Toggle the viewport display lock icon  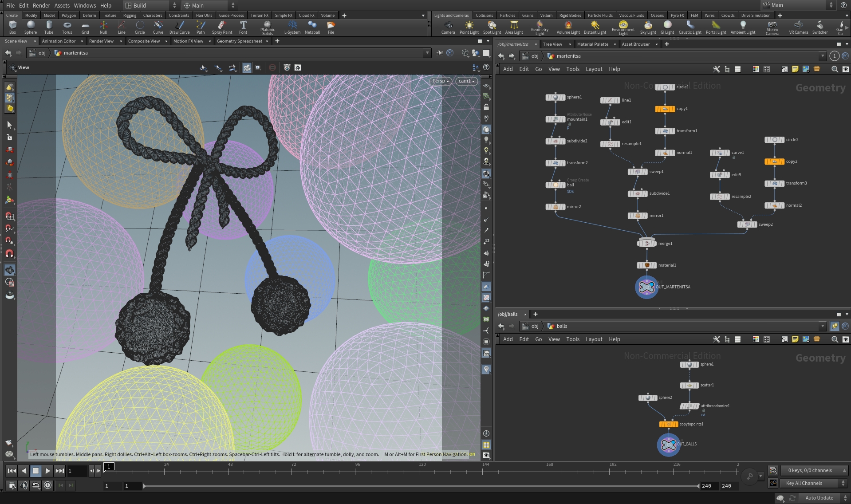pos(486,107)
